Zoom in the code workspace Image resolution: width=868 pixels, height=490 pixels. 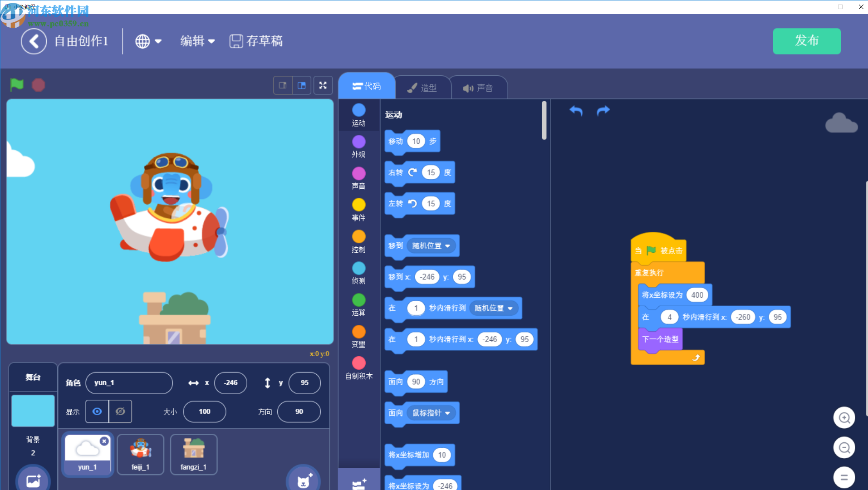[x=844, y=417]
